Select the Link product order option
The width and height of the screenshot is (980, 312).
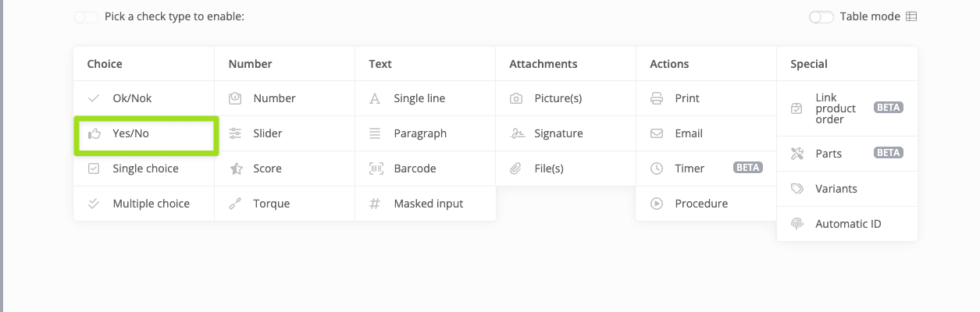pos(836,108)
